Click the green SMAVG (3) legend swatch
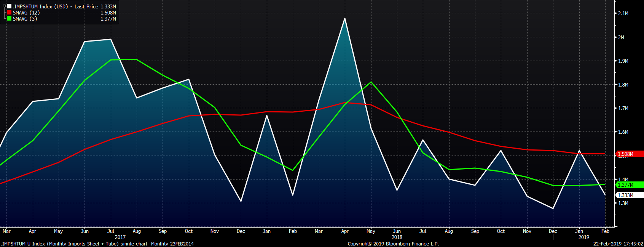Viewport: 644px width, 247px height. 9,19
